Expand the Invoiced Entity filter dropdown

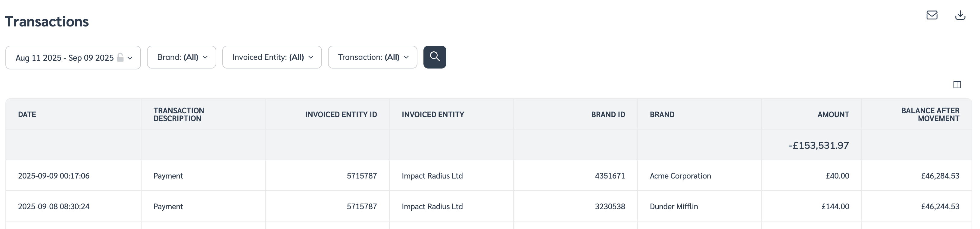272,57
